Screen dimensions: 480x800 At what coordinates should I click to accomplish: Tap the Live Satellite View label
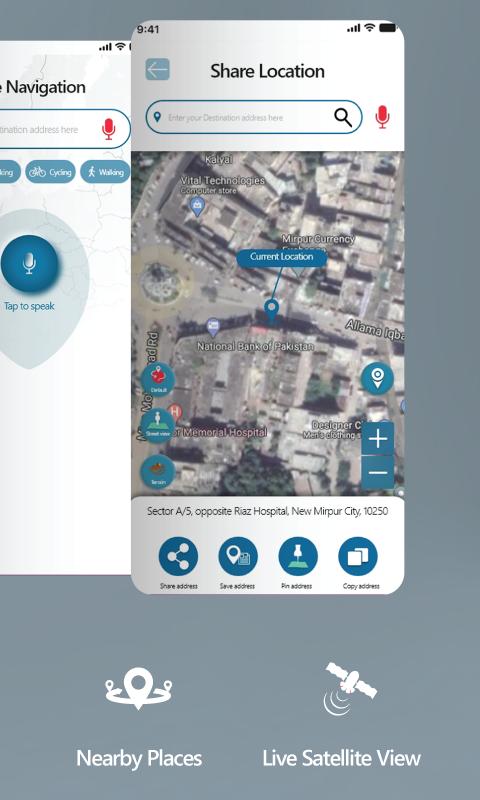(341, 759)
